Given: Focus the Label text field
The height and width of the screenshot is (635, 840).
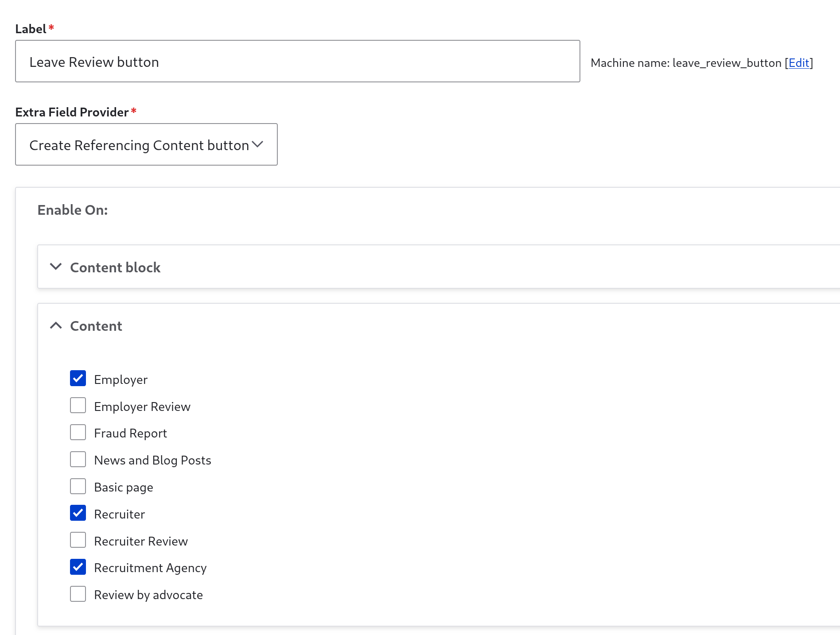Looking at the screenshot, I should pos(298,61).
